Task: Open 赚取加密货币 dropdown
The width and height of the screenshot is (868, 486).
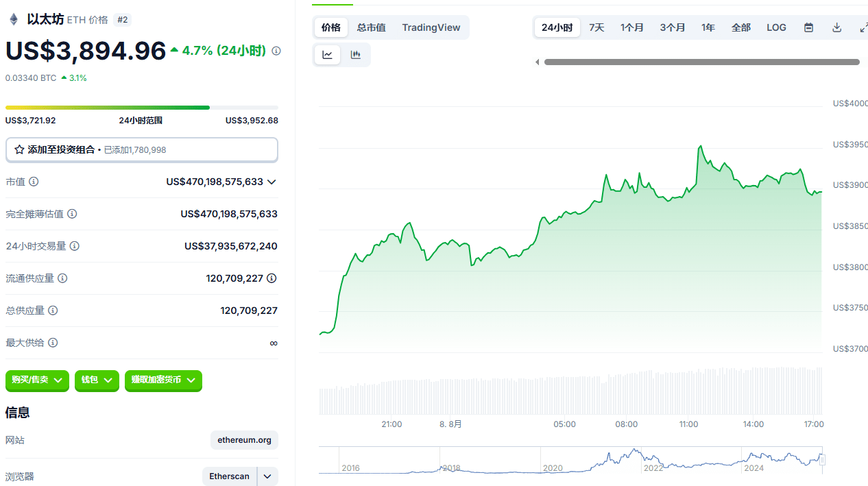Action: (x=163, y=380)
